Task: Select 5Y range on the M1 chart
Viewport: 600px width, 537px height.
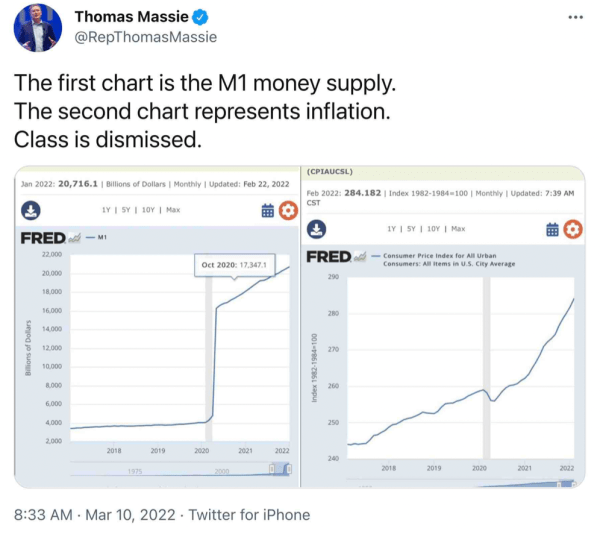Action: (x=128, y=210)
